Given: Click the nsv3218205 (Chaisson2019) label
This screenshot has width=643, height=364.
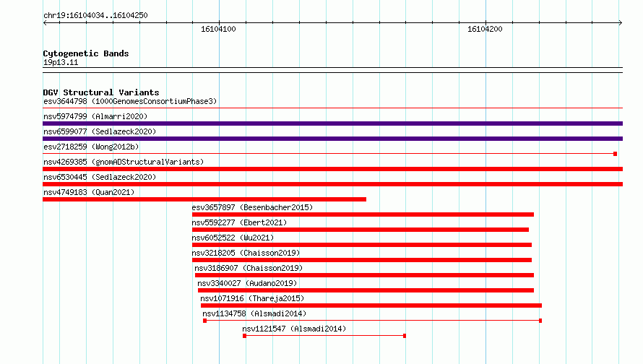Looking at the screenshot, I should 246,253.
